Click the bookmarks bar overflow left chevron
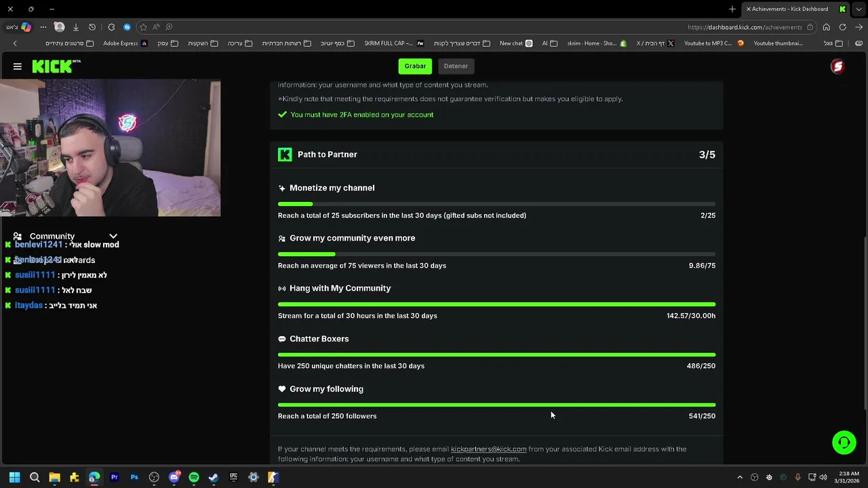868x488 pixels. [15, 43]
